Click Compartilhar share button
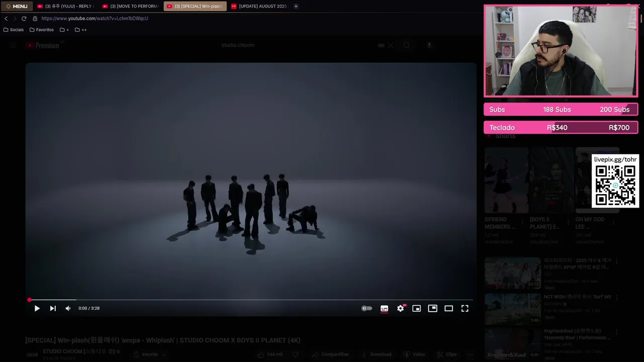Screen dimensions: 644x362 tap(330, 354)
